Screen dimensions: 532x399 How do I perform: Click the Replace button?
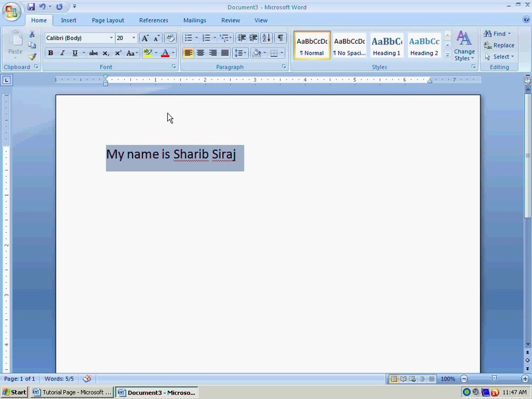(x=499, y=45)
